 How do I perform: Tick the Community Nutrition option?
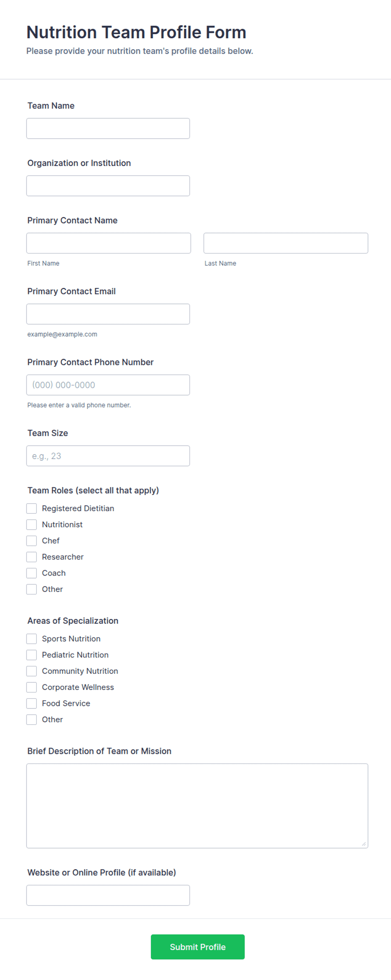[x=32, y=671]
